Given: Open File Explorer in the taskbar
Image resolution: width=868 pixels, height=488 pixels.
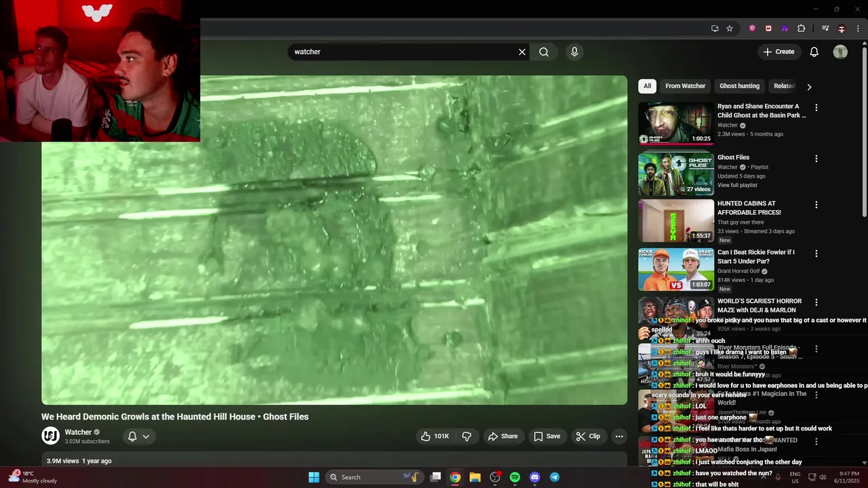Looking at the screenshot, I should [475, 477].
